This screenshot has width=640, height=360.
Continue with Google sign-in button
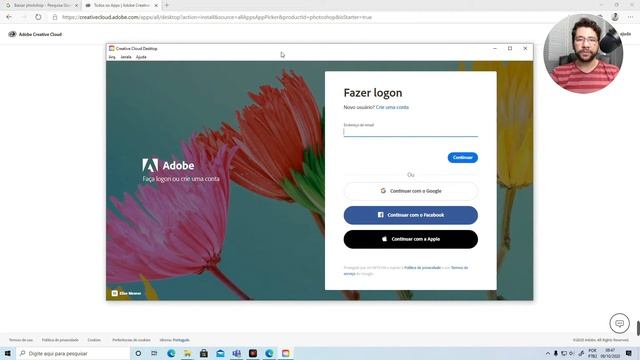point(411,191)
